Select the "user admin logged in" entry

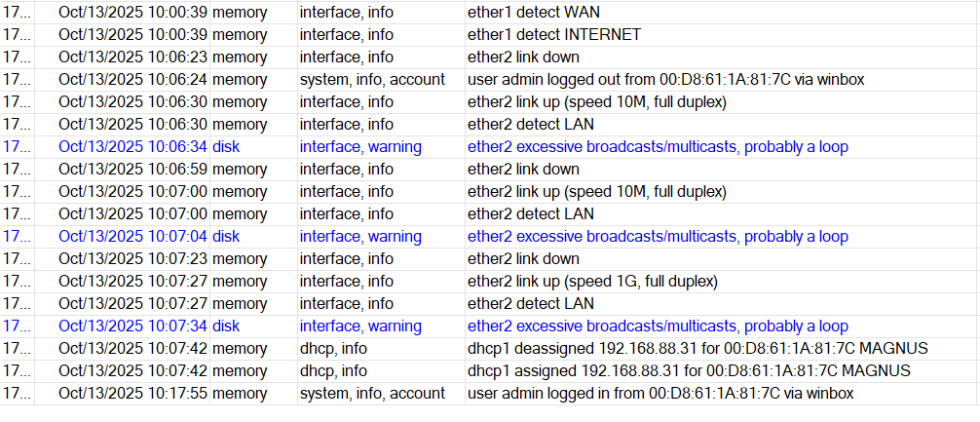pos(660,394)
